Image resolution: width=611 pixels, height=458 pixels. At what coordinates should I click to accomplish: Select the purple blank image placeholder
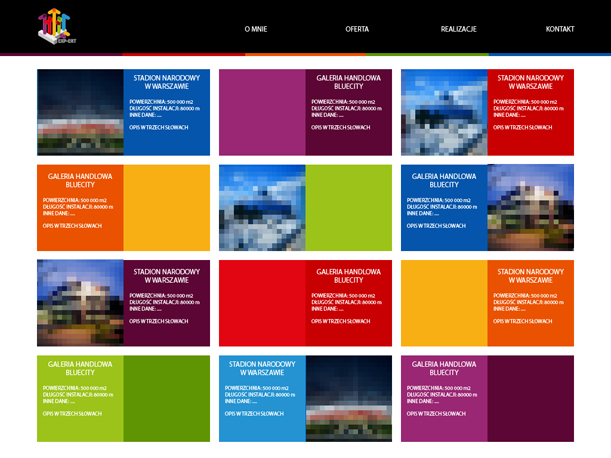[262, 112]
